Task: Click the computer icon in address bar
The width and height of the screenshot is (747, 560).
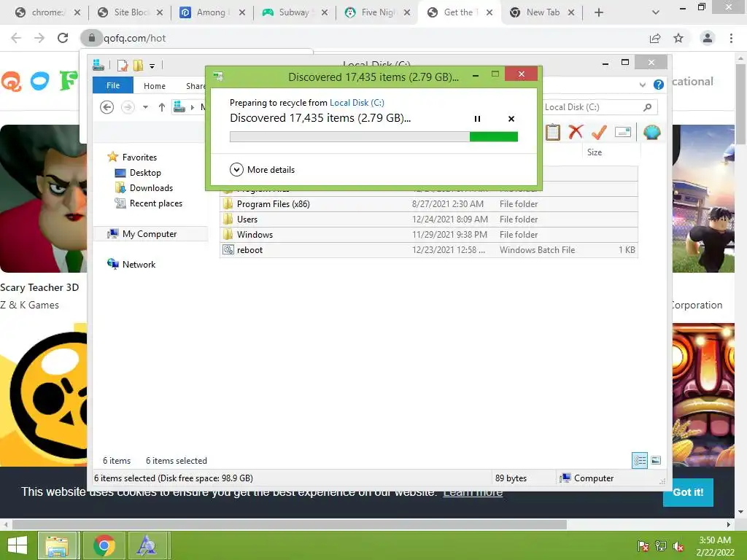Action: tap(179, 106)
